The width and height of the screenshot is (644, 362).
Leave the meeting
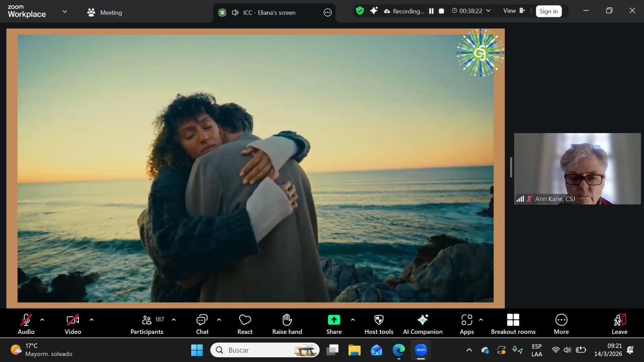(x=619, y=324)
